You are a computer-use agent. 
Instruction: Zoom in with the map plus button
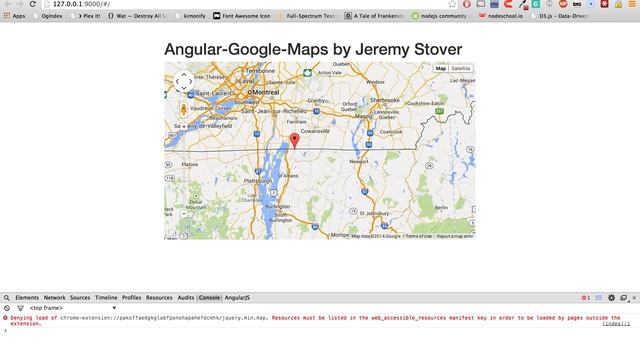pyautogui.click(x=184, y=126)
